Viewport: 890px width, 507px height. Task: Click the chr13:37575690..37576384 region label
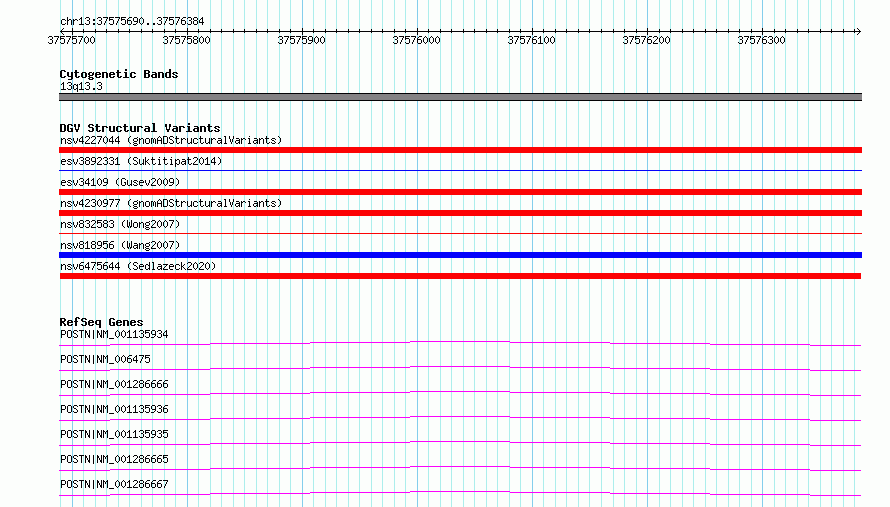132,21
